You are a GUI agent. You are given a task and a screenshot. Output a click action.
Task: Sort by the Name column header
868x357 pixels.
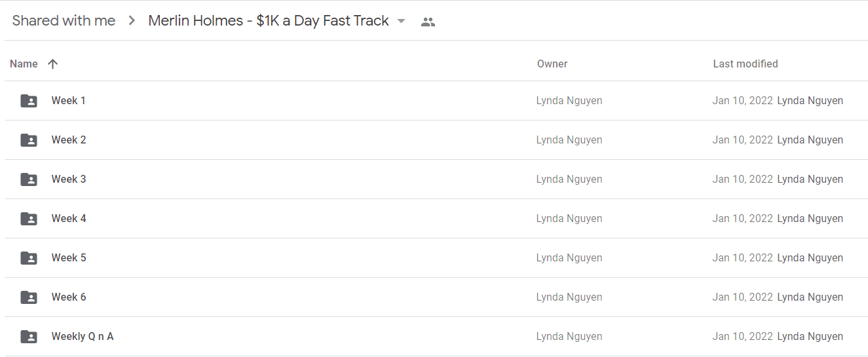pyautogui.click(x=24, y=64)
